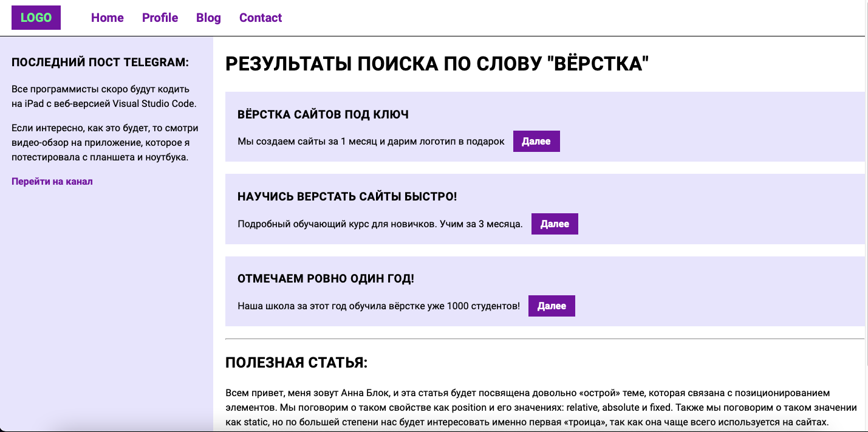Click the "Полезная статья:" section heading
The image size is (868, 432).
click(296, 363)
